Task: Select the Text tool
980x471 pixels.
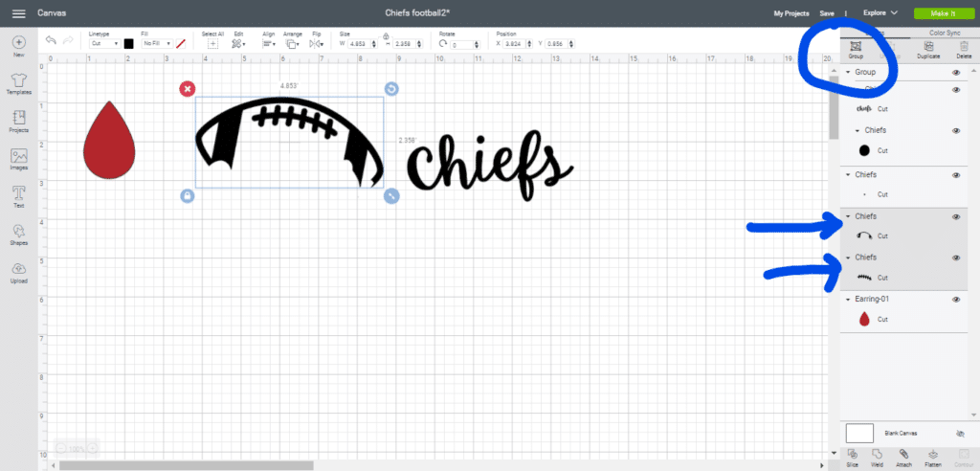Action: tap(19, 196)
